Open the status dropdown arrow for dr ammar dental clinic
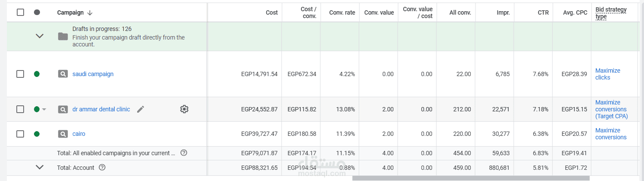The image size is (644, 181). tap(44, 110)
